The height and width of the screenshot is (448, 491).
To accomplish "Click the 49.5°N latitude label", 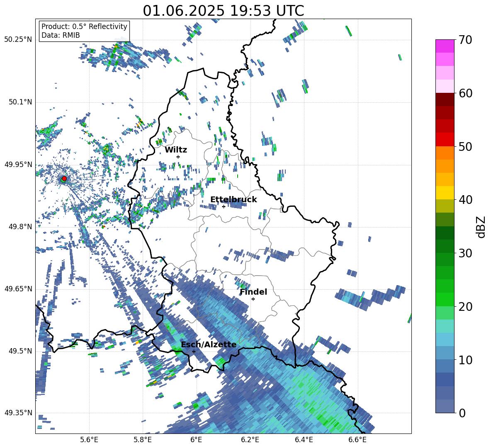I will tap(20, 351).
